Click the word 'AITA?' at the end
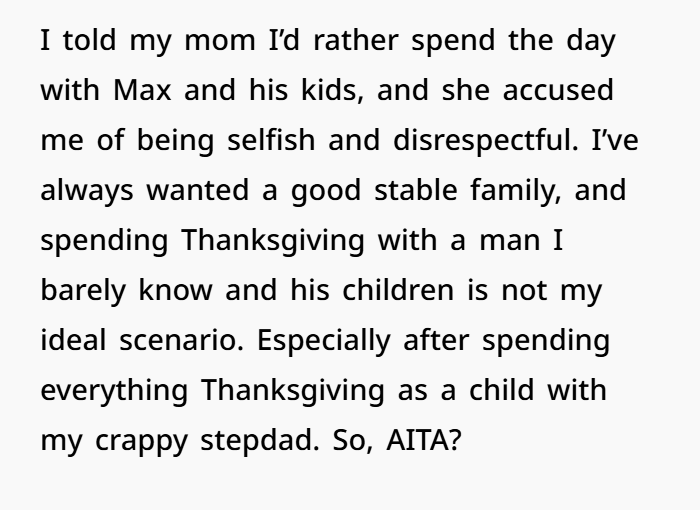Screen dimensions: 700x510 (x=423, y=440)
